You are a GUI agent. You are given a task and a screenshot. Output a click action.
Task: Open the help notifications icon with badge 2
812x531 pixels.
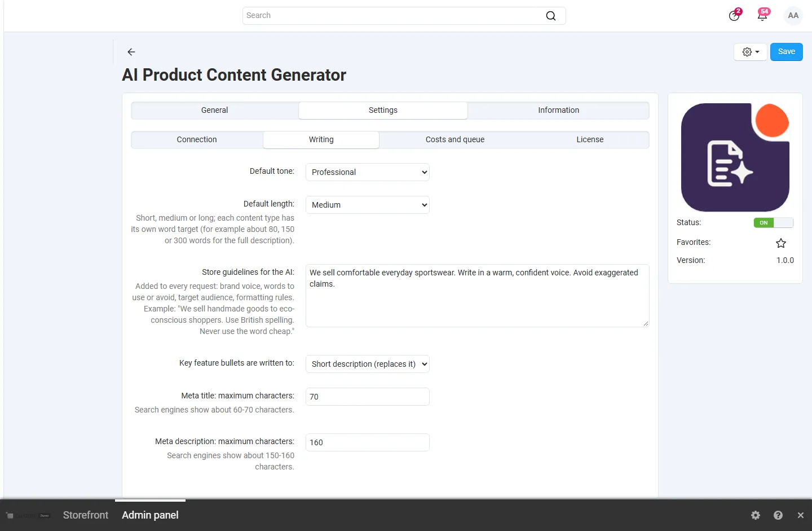(x=734, y=15)
